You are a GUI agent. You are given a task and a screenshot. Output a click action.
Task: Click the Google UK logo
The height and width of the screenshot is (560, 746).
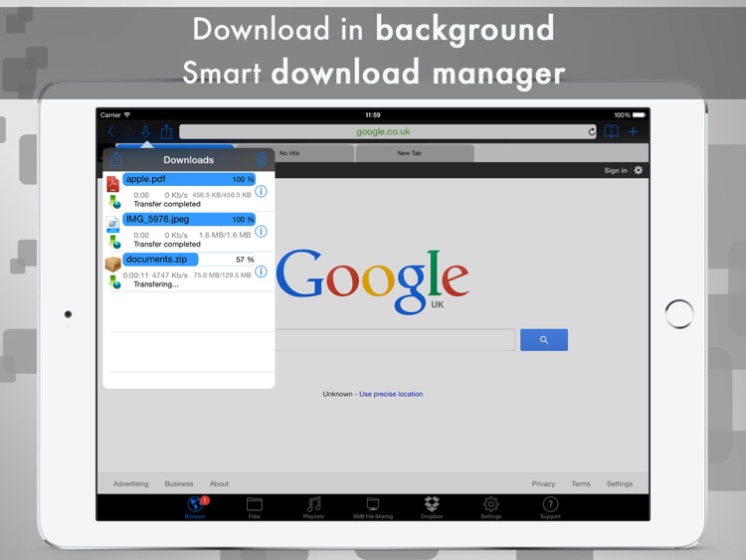373,280
